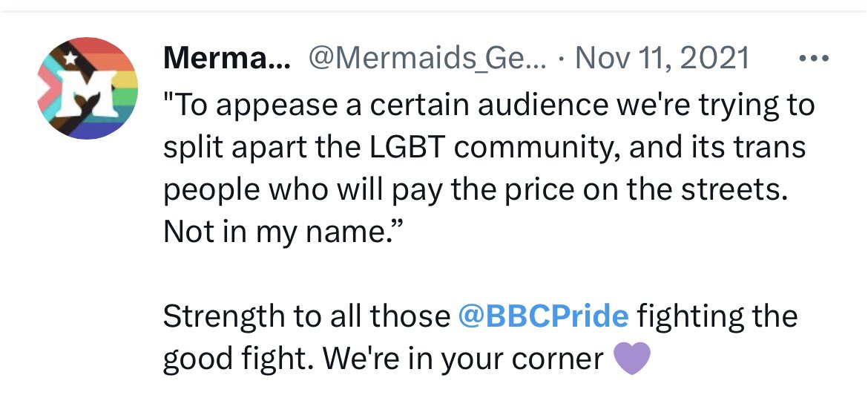
Task: Click the Mermaids rainbow profile avatar
Action: click(88, 88)
